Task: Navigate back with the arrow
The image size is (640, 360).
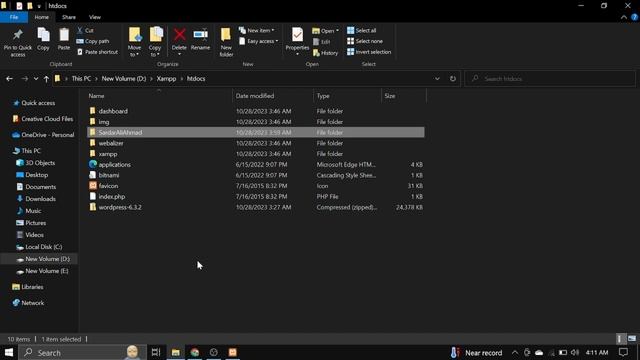Action: [x=9, y=79]
